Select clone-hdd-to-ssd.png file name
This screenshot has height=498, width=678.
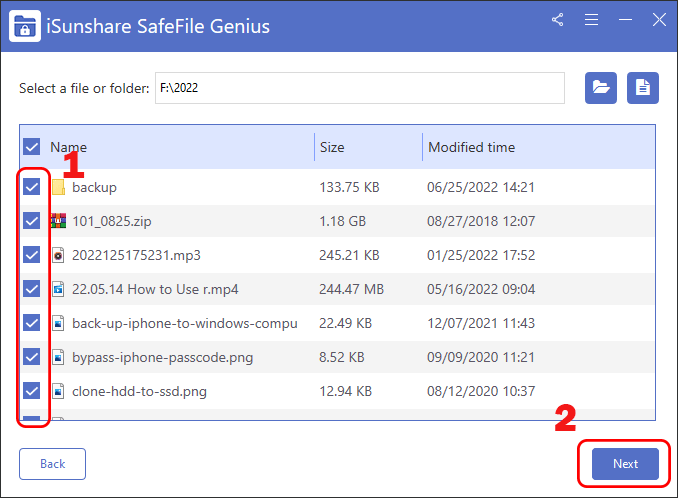click(x=139, y=391)
